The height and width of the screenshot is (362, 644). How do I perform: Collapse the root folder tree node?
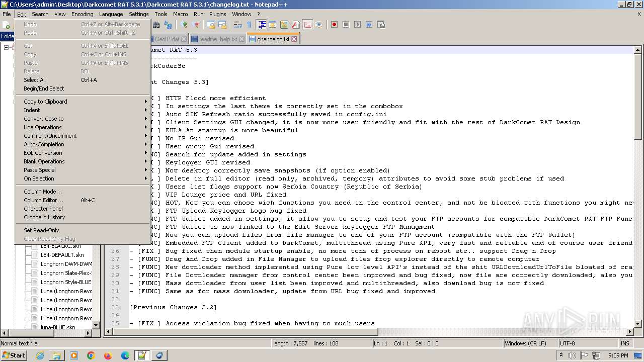(x=7, y=47)
